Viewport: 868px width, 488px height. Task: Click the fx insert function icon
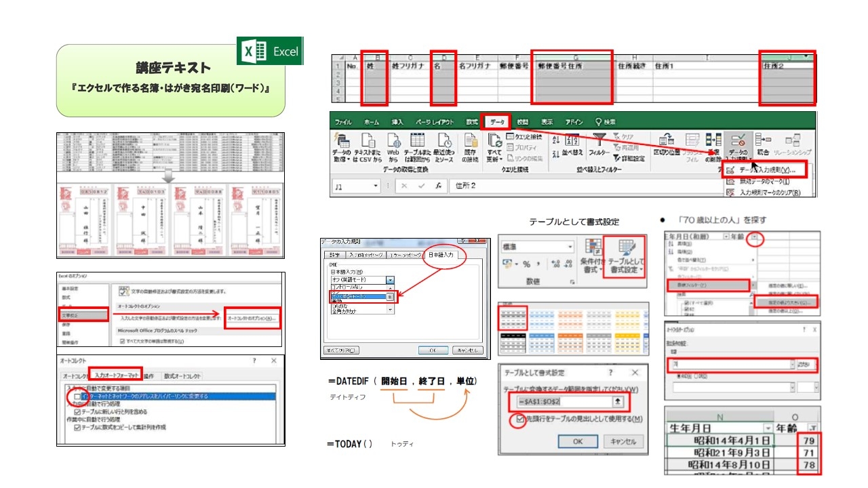439,186
